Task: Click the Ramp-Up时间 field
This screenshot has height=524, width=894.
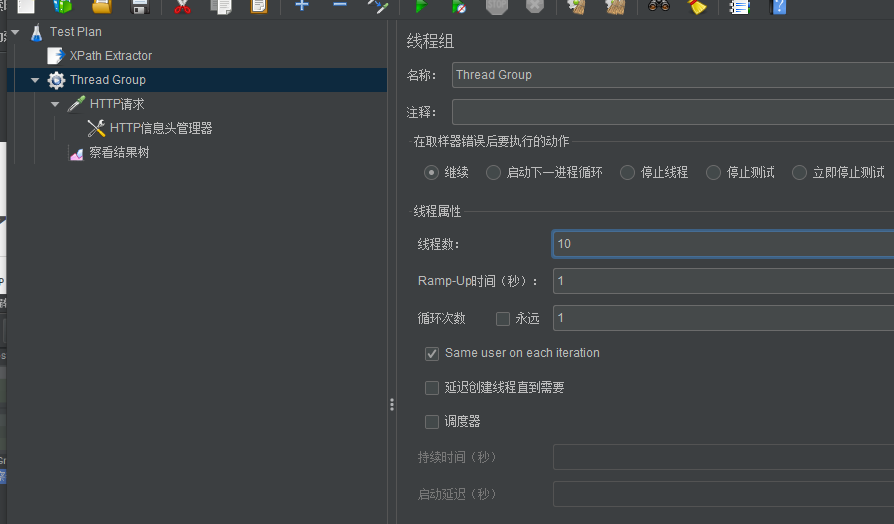Action: pyautogui.click(x=724, y=281)
